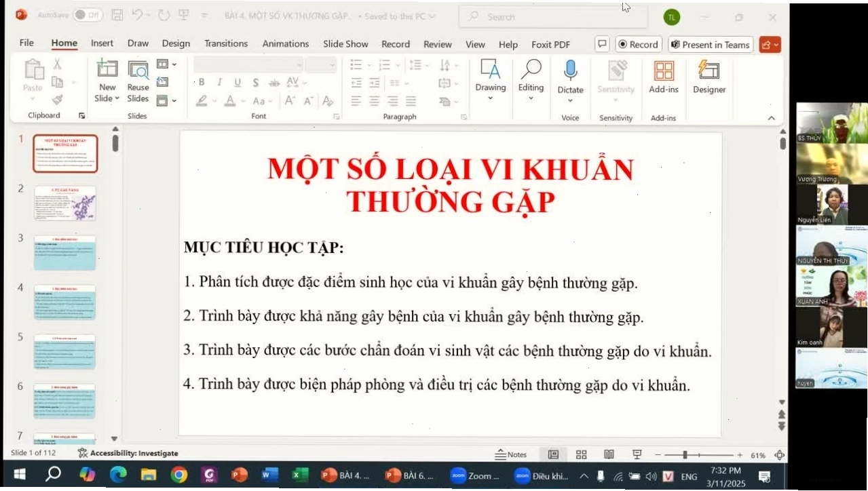Click Present in Teams button
Screen dimensions: 868x491
[x=711, y=45]
